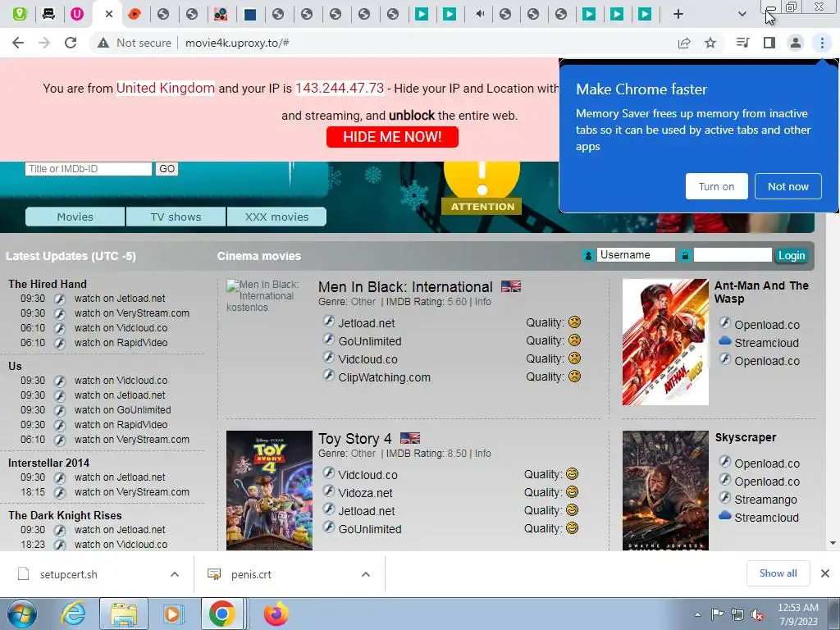Click the cloud icon beside Streamcloud under Skyscraper
The image size is (840, 630).
725,515
